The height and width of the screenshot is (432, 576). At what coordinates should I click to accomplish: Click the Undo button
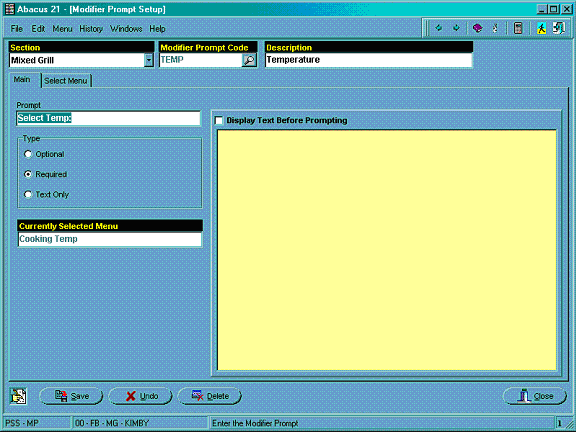point(140,396)
